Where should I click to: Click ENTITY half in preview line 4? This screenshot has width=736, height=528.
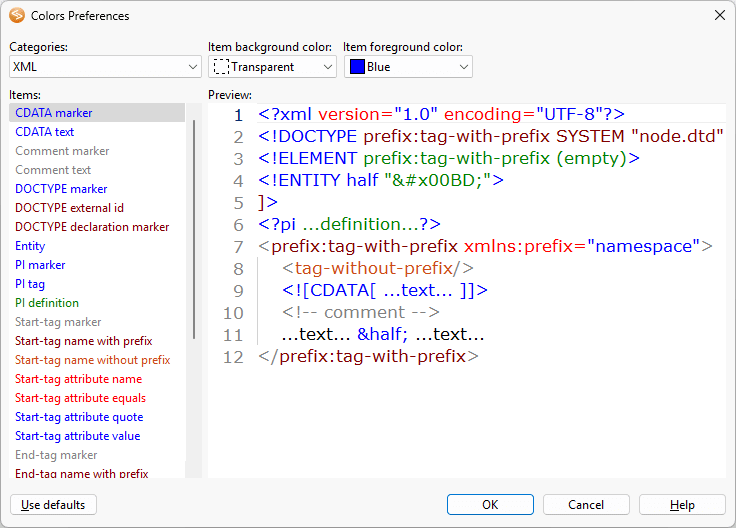[381, 180]
